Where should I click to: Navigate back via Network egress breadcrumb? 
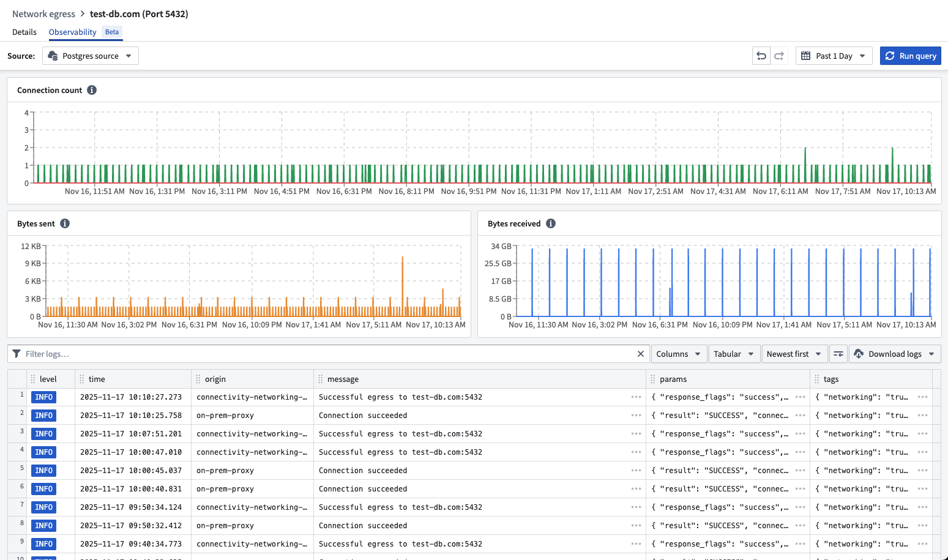43,13
